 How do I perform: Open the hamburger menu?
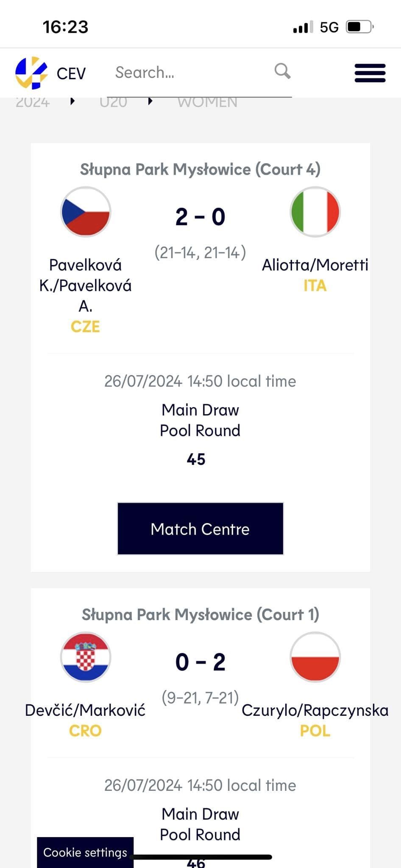(x=370, y=73)
